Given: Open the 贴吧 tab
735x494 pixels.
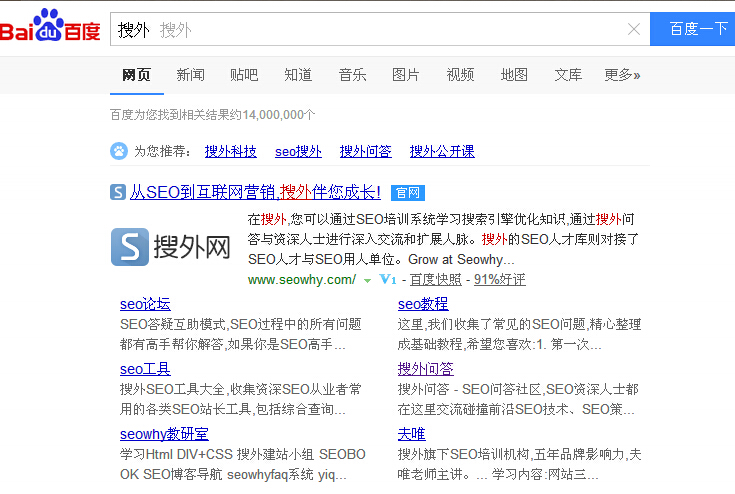Looking at the screenshot, I should click(244, 75).
